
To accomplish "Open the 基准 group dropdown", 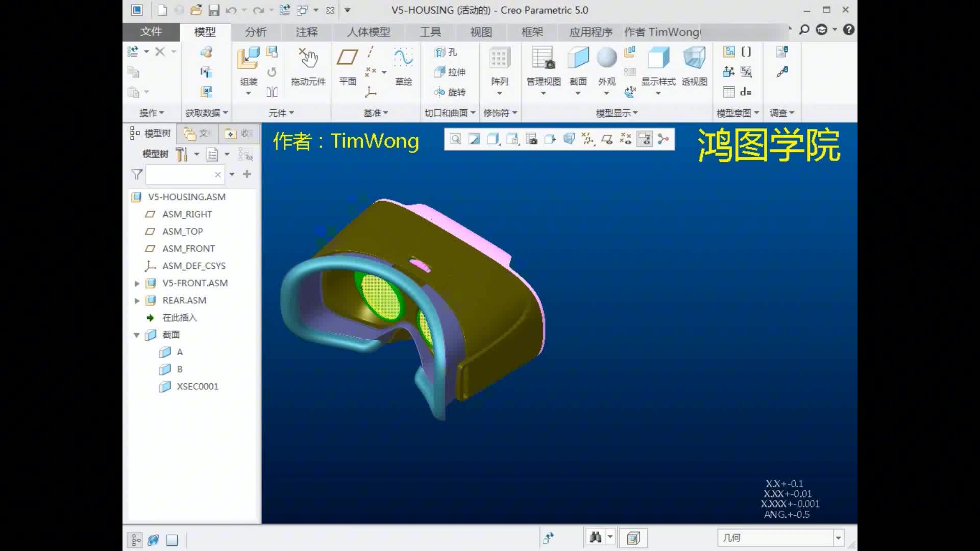I will click(x=376, y=113).
